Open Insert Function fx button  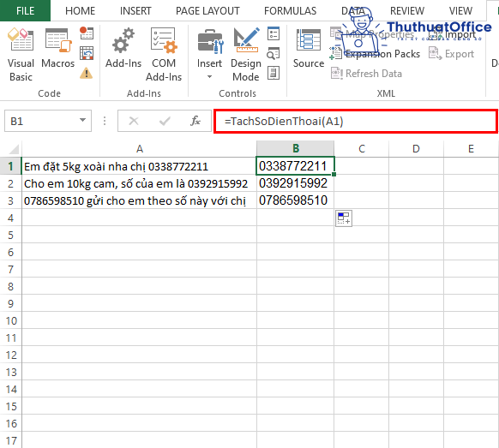195,121
